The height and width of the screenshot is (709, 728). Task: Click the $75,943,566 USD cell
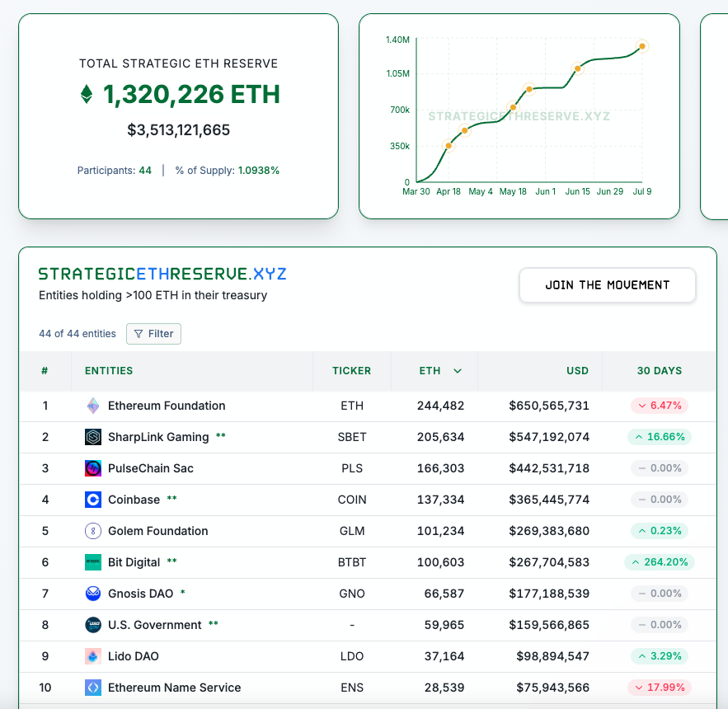[553, 688]
